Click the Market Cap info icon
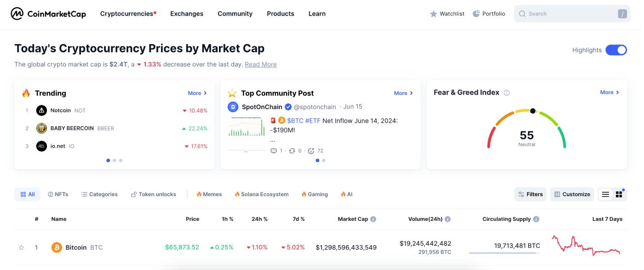 click(374, 219)
